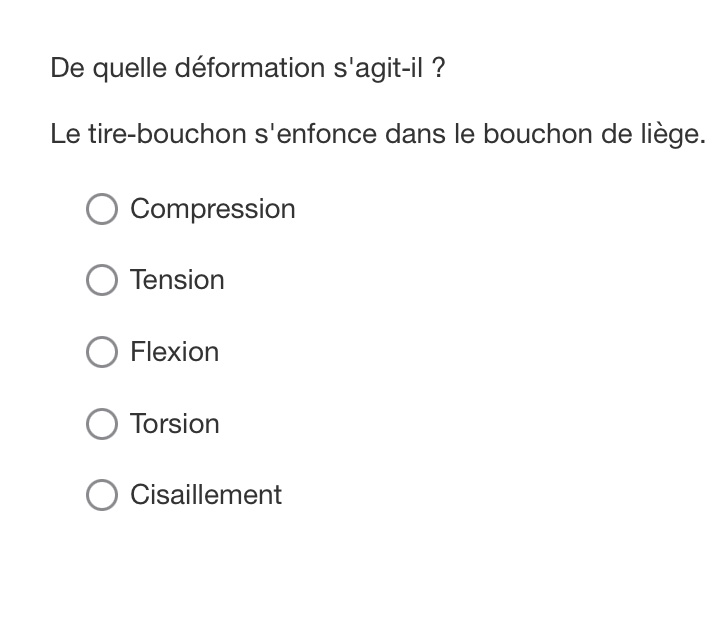Click the 'Compression' answer label text
This screenshot has height=644, width=725.
(213, 209)
